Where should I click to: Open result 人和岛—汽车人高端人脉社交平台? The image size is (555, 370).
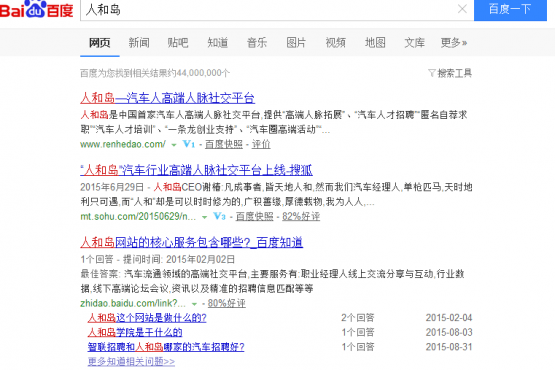point(167,98)
